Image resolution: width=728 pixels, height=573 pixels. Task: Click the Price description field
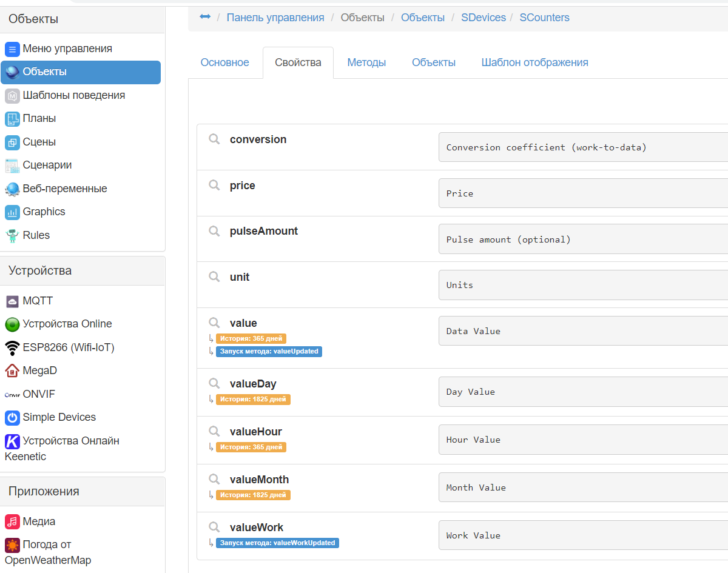582,193
